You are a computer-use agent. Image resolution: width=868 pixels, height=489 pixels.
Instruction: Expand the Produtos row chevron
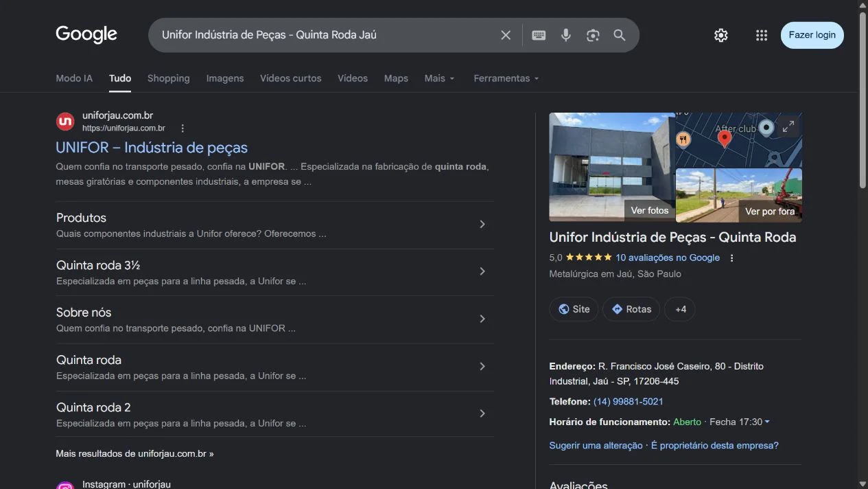click(x=482, y=225)
